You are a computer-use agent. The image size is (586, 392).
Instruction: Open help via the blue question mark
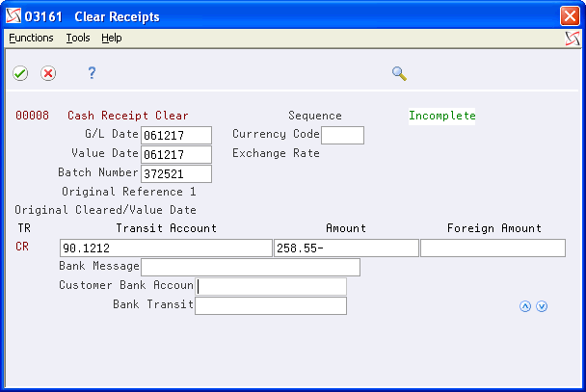click(x=92, y=72)
